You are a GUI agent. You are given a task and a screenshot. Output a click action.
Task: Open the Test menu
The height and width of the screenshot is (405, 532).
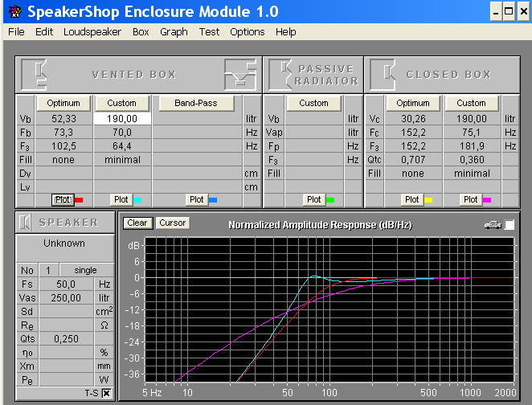(x=209, y=32)
